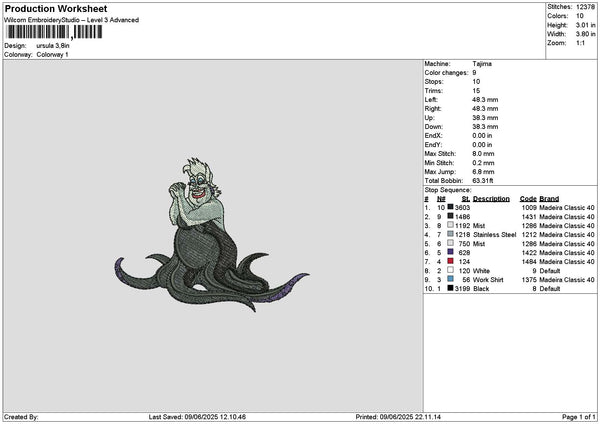
Task: Click the 'Page 1 of 1' footer text
Action: coord(579,417)
